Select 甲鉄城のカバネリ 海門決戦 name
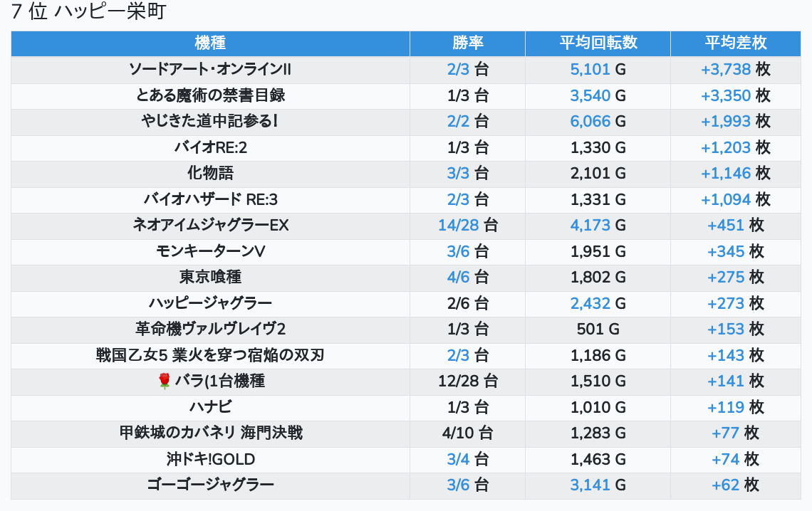Image resolution: width=812 pixels, height=511 pixels. (x=210, y=433)
